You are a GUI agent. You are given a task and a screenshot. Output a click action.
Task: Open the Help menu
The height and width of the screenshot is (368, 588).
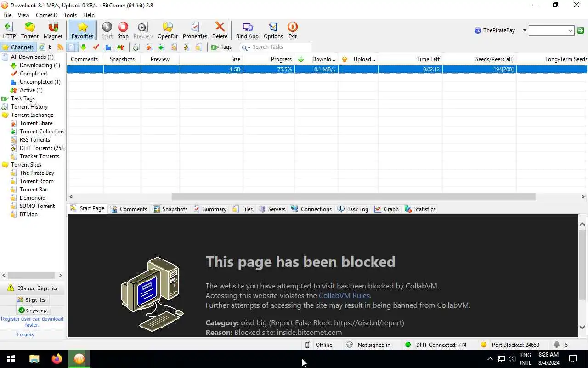[x=89, y=15]
